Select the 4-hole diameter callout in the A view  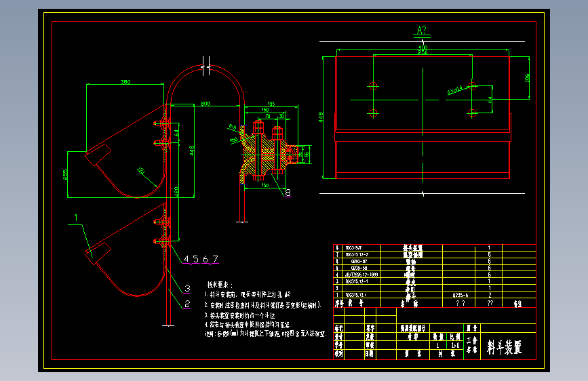tap(455, 90)
